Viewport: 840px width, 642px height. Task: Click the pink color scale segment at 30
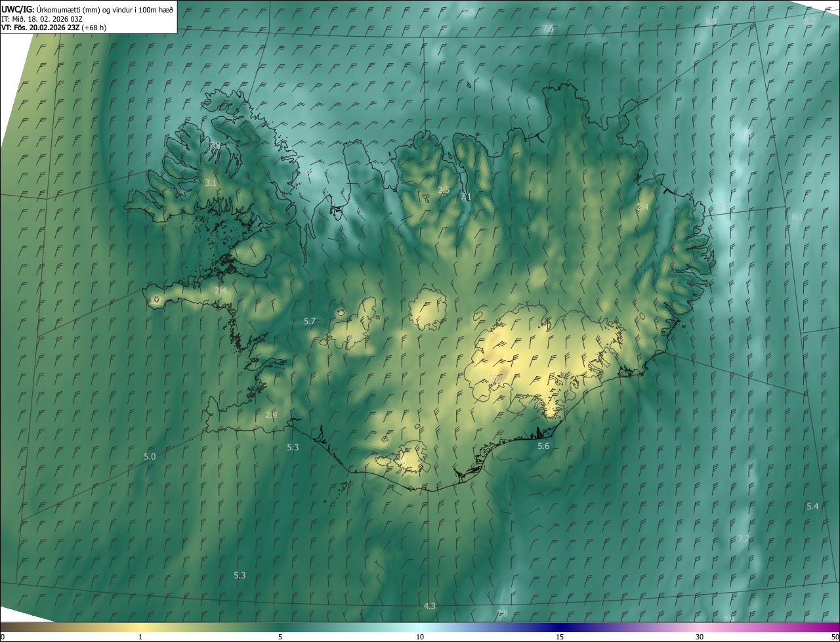click(700, 628)
